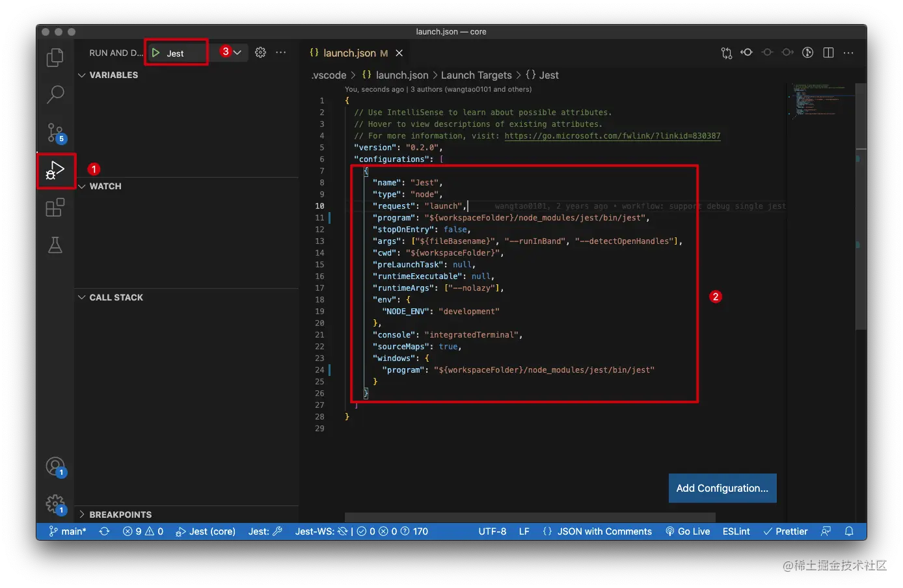
Task: Open the Explorer view in activity bar
Action: coord(55,57)
